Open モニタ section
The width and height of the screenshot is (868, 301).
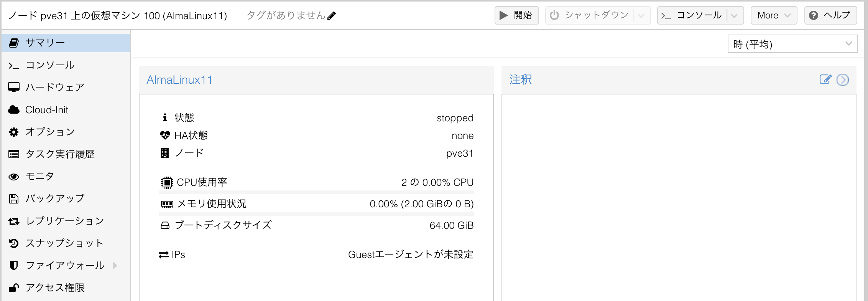66,176
